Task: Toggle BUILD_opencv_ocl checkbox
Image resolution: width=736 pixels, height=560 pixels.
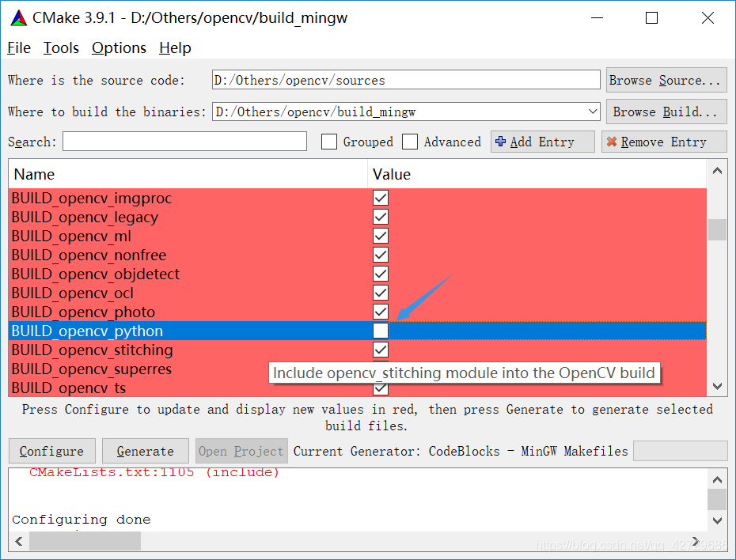Action: click(x=381, y=293)
